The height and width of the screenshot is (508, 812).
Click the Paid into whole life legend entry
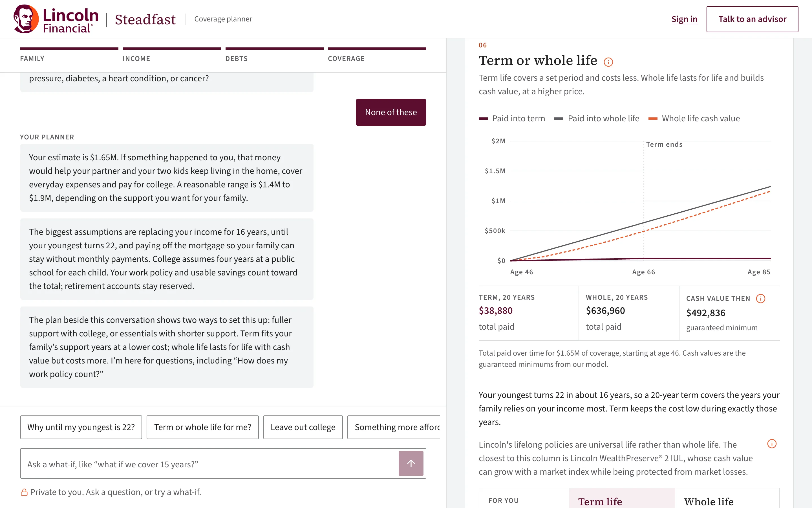pyautogui.click(x=597, y=119)
